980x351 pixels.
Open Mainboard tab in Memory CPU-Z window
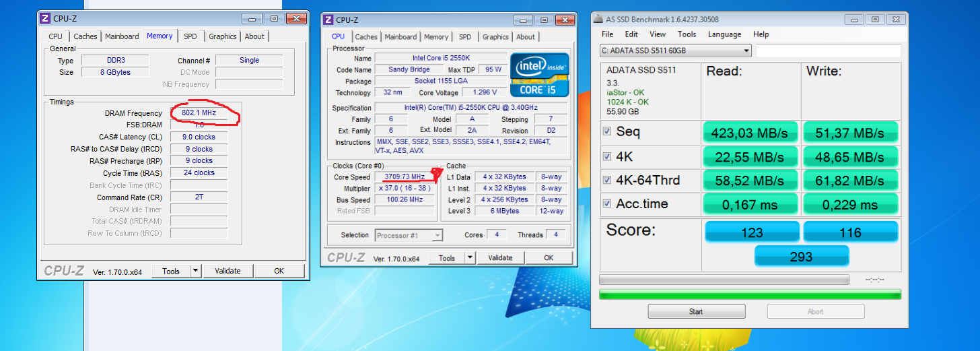(x=122, y=36)
